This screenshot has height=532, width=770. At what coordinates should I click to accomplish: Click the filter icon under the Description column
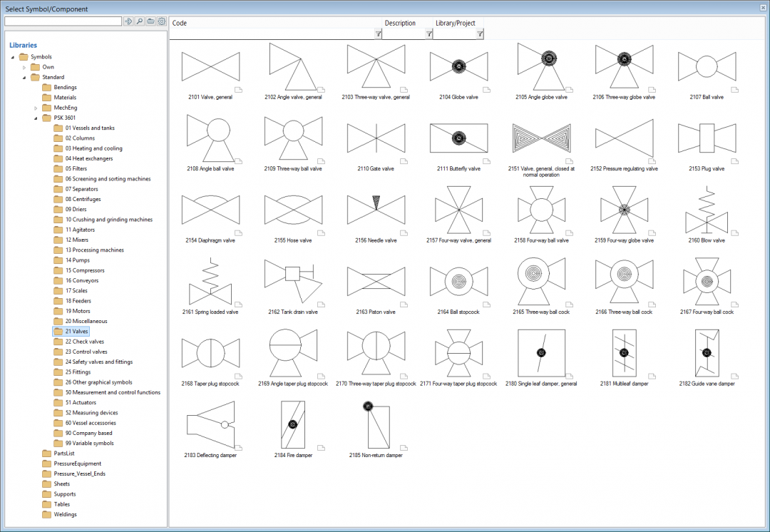coord(428,33)
